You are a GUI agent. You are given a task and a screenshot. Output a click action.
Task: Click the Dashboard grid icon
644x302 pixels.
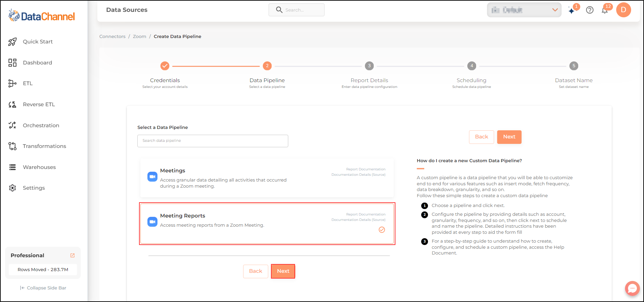13,62
